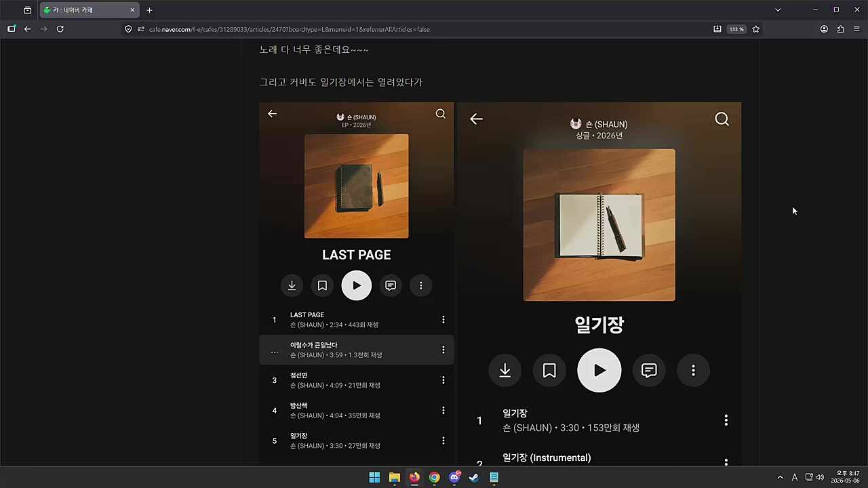Image resolution: width=868 pixels, height=488 pixels.
Task: Open options for track 점선면
Action: tap(443, 380)
